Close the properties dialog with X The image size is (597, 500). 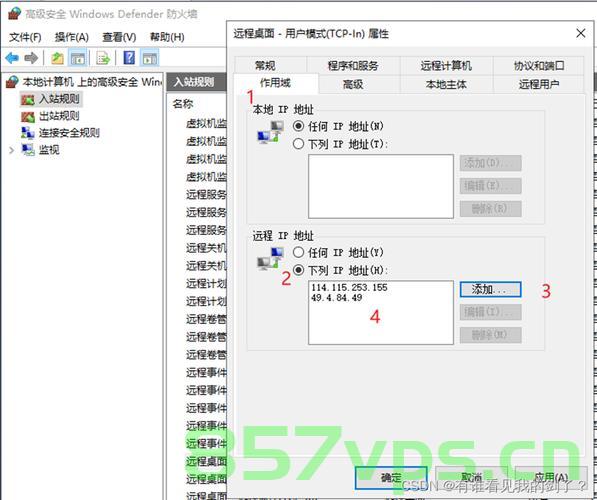point(581,34)
